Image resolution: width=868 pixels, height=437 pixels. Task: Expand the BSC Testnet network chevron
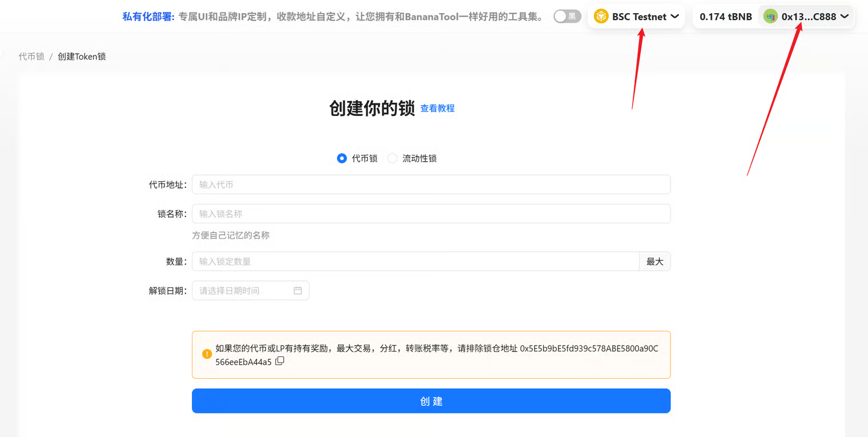674,17
